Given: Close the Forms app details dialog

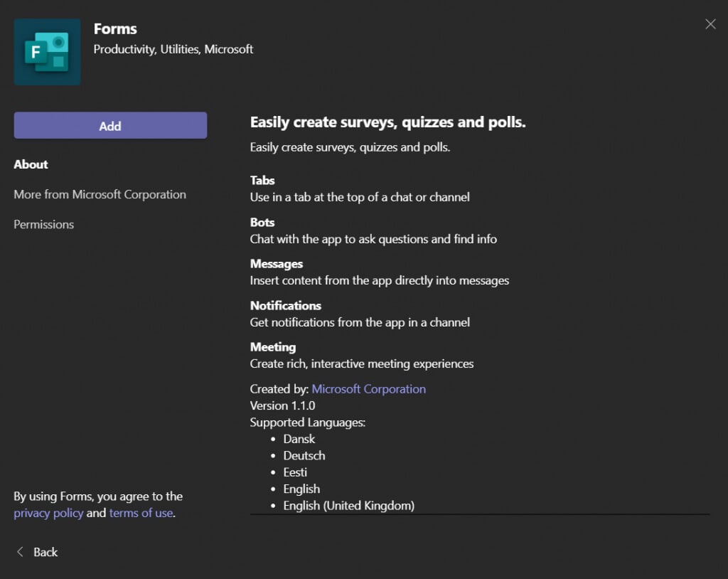Looking at the screenshot, I should [710, 24].
